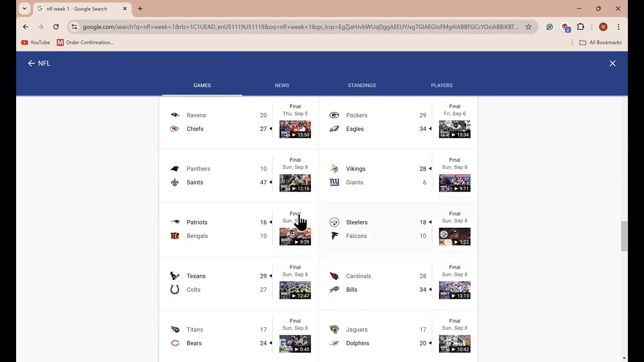Play Texans vs Colts highlights video
This screenshot has height=362, width=644.
[x=295, y=290]
